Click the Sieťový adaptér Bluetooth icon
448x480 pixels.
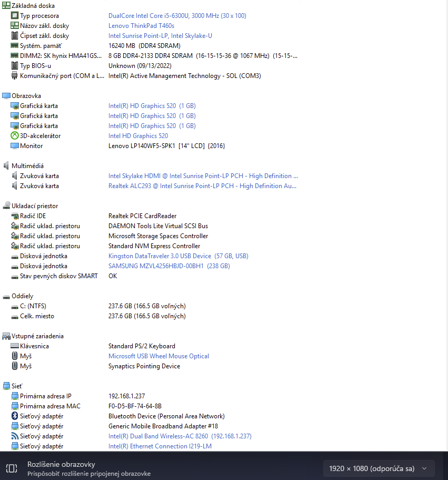click(15, 416)
